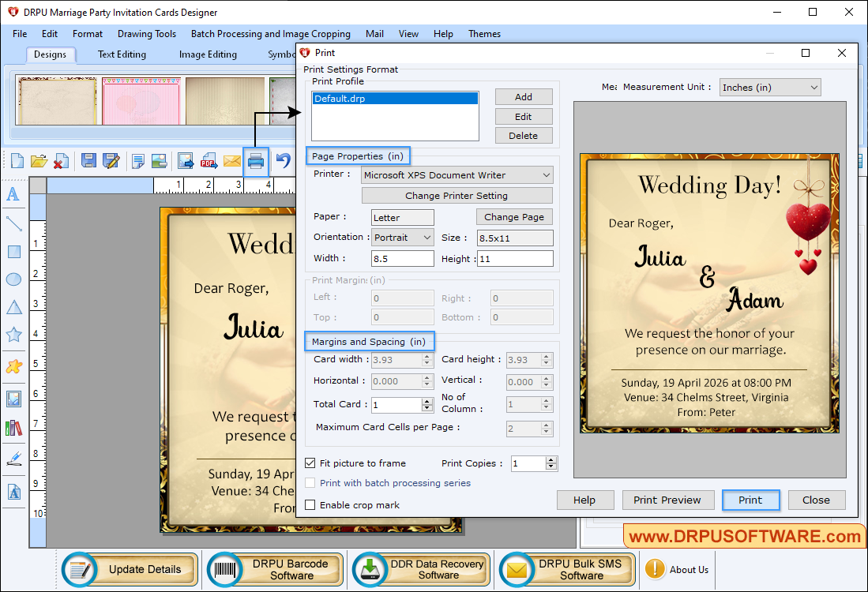The width and height of the screenshot is (868, 592).
Task: Open the Batch Processing and Image Cropping menu
Action: 270,34
